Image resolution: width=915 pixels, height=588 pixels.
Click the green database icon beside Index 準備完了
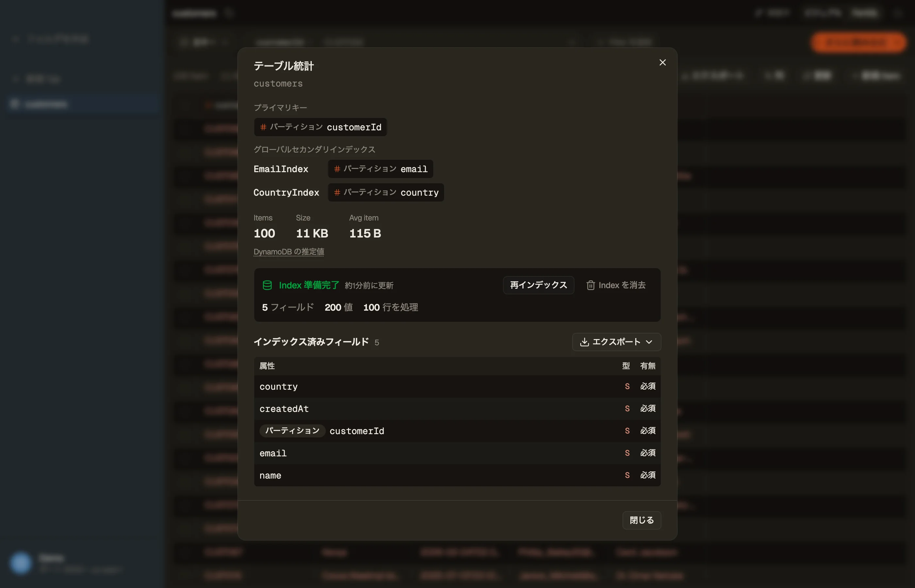[267, 285]
